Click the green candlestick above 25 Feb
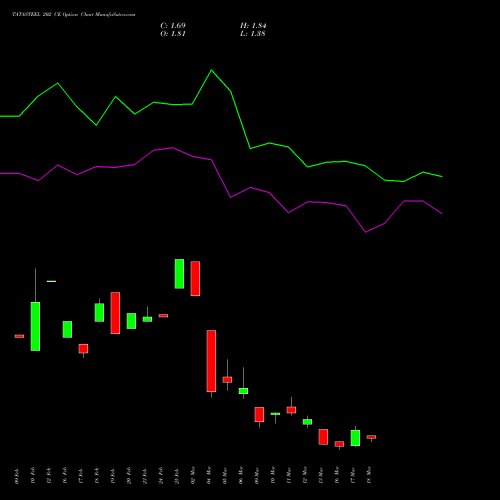Screen dimensions: 500x500 pos(179,274)
